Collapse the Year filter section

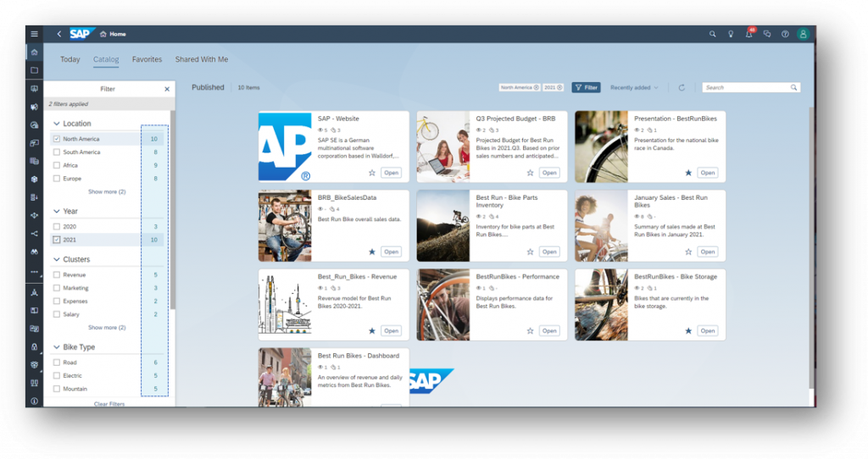tap(57, 211)
